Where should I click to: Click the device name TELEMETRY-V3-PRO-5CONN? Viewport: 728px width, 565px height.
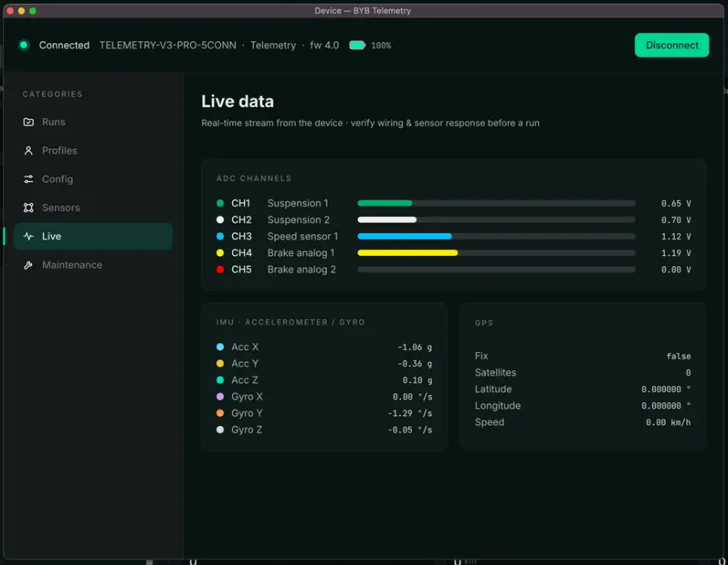(167, 45)
